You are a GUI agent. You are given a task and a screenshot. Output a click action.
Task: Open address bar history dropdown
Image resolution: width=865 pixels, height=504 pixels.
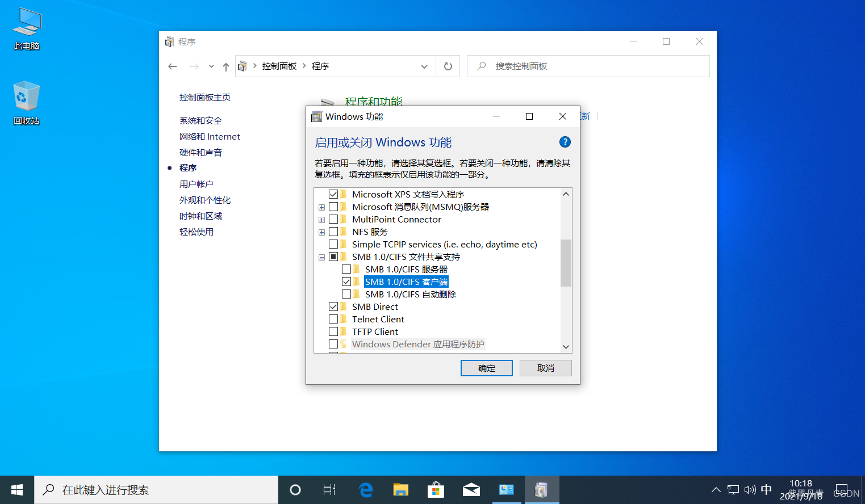pyautogui.click(x=424, y=66)
